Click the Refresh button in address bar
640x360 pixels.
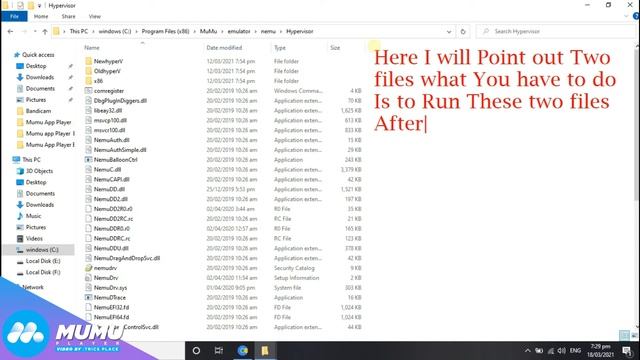click(463, 31)
